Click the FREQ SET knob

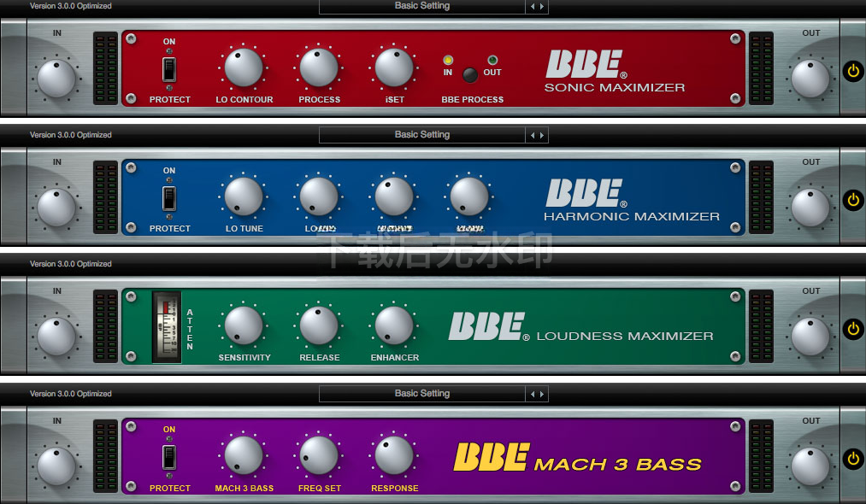pos(319,455)
